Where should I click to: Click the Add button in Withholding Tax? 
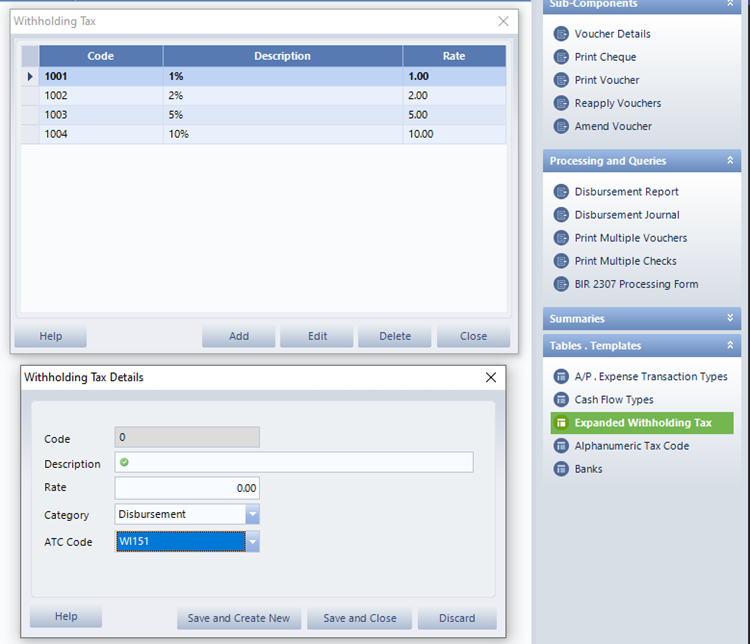point(239,336)
